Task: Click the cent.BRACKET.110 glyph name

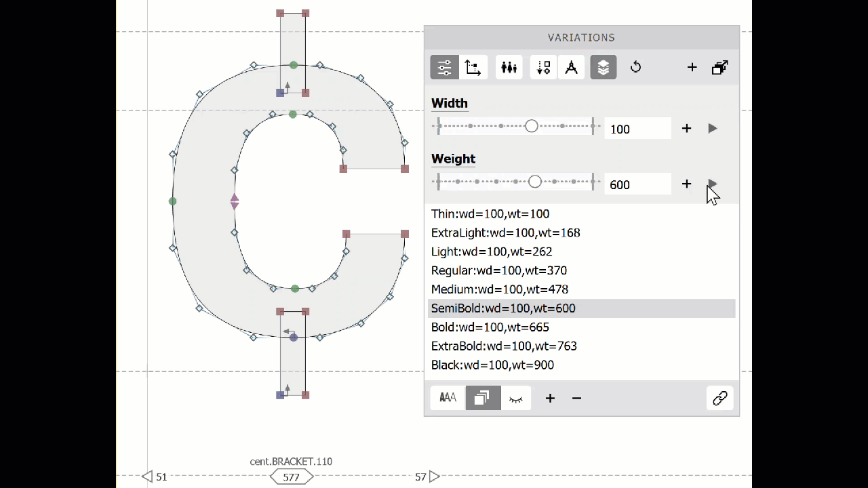Action: 291,462
